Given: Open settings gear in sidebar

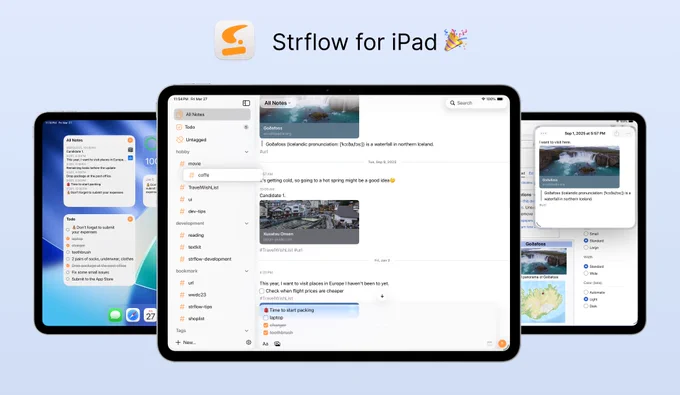Looking at the screenshot, I should tap(248, 342).
